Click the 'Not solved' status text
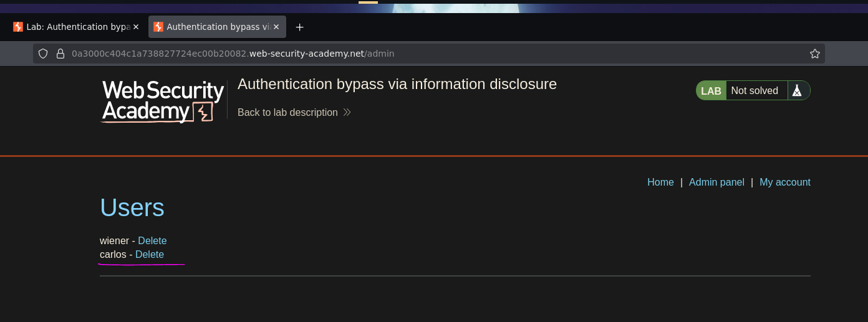The width and height of the screenshot is (868, 322). 755,90
